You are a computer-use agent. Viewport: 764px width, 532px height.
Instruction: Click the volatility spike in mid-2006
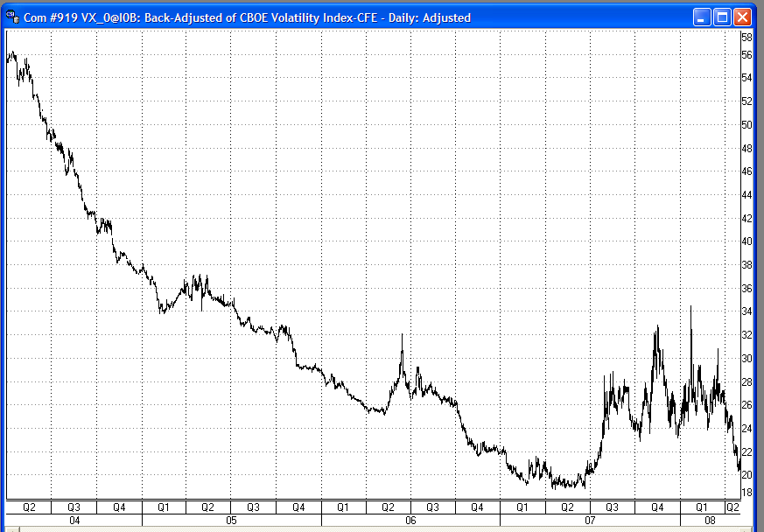click(402, 334)
